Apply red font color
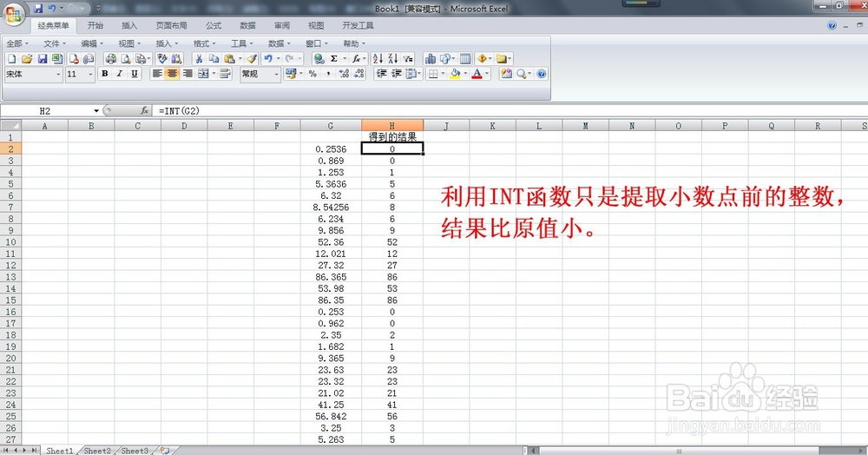 [477, 74]
